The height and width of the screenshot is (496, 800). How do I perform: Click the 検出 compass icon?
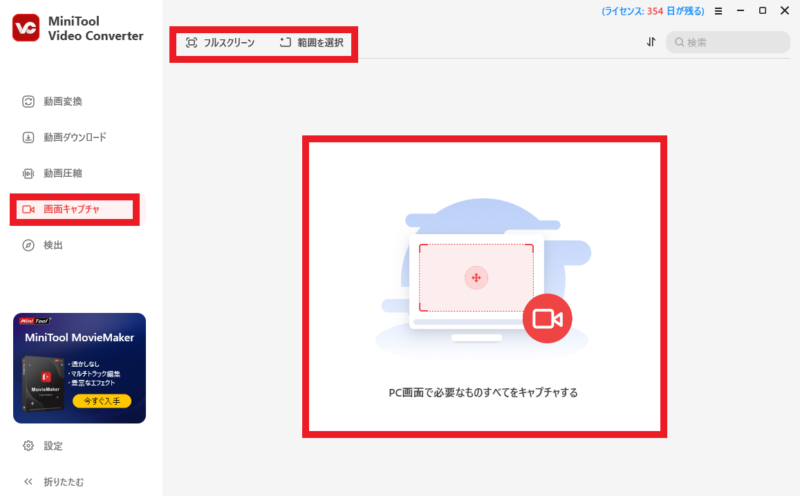point(28,245)
